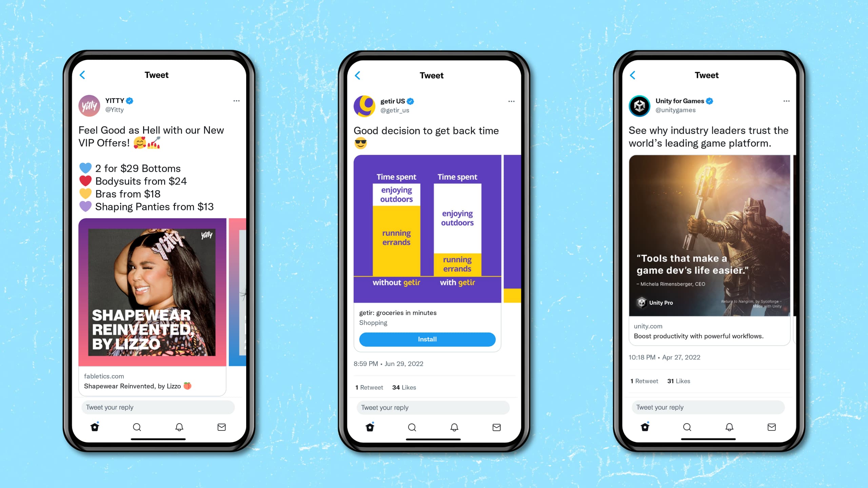Click the home icon on left phone

(95, 427)
